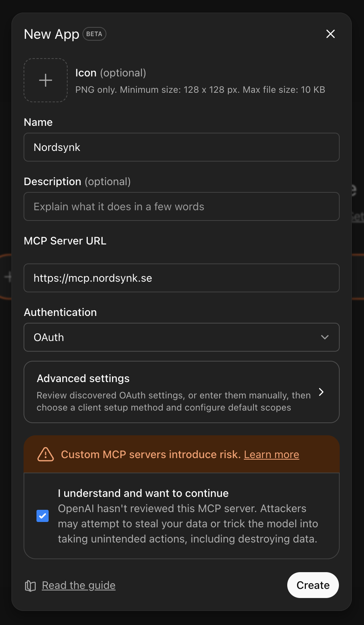Click the MCP Server URL label

(65, 241)
